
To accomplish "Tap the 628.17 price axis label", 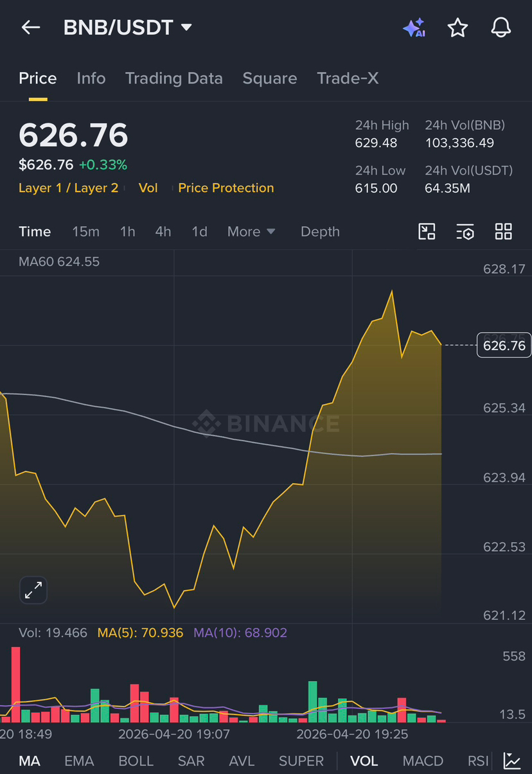I will (504, 269).
